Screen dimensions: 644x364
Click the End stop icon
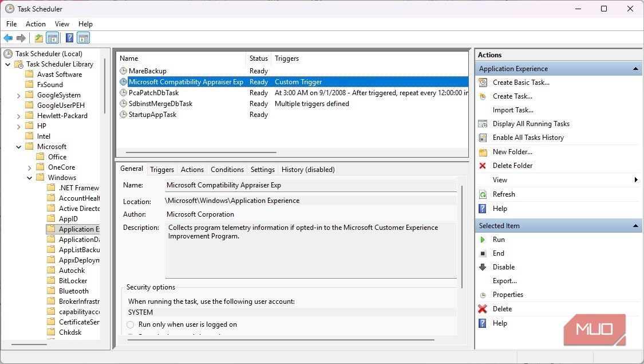click(483, 253)
